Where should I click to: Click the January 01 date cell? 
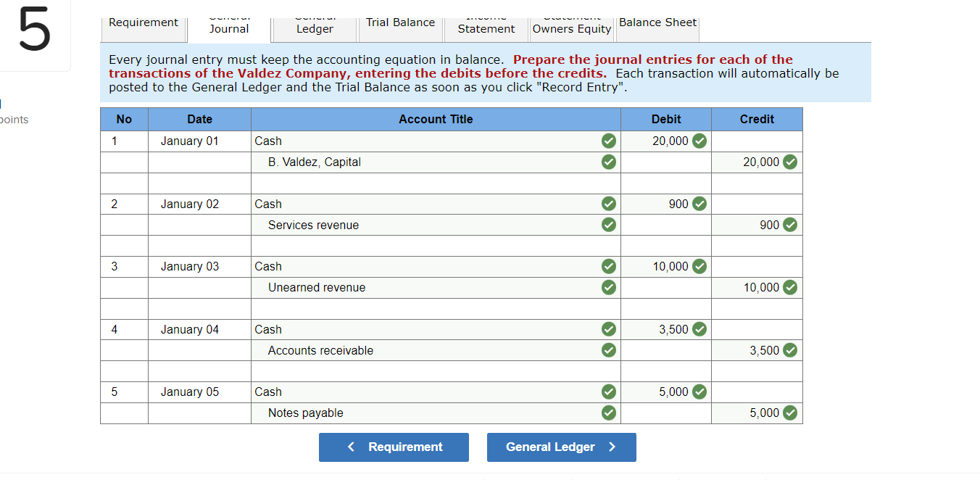tap(199, 141)
